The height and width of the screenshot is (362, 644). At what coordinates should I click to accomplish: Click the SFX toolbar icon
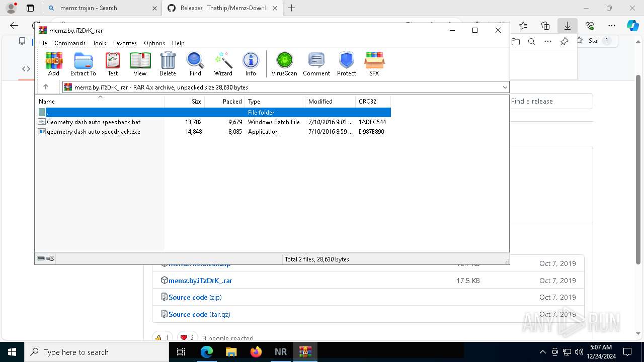374,64
